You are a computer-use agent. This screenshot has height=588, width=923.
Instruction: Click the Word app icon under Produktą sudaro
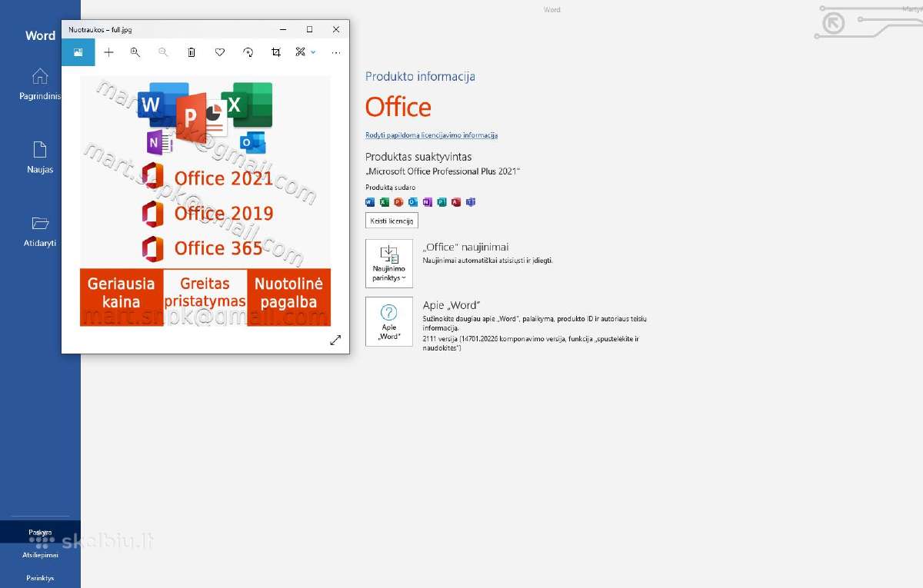pyautogui.click(x=370, y=202)
